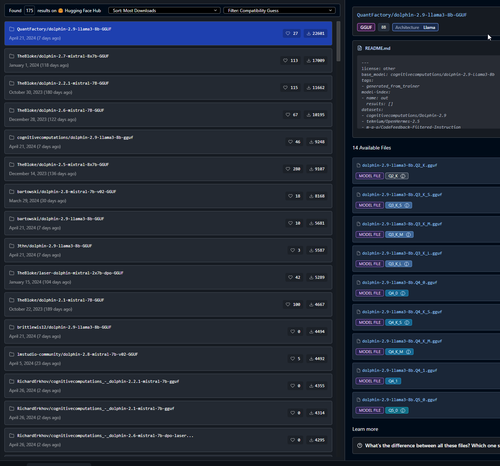This screenshot has height=466, width=500.
Task: Click file icon beside dolphin-2.9-llama3-8b.Q4_1.gguf
Action: [359, 370]
